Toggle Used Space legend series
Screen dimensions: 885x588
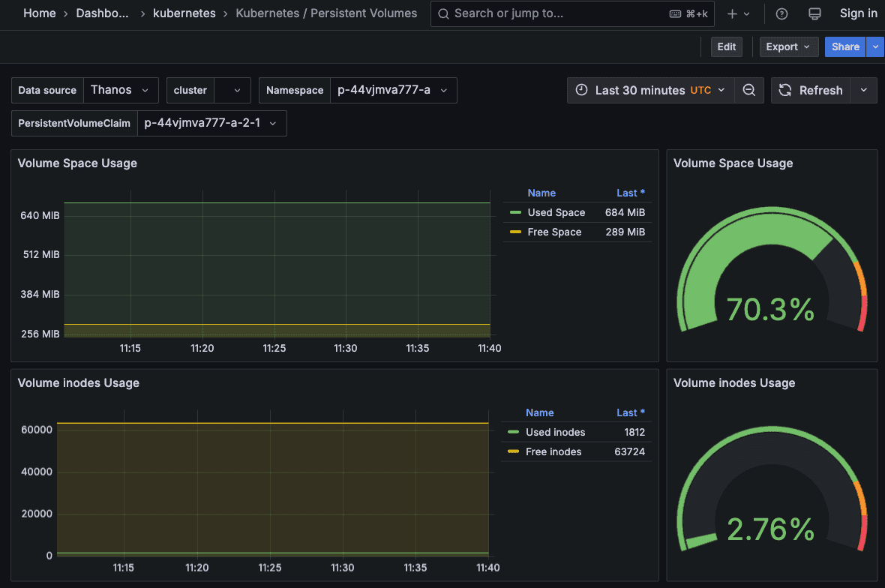(556, 213)
